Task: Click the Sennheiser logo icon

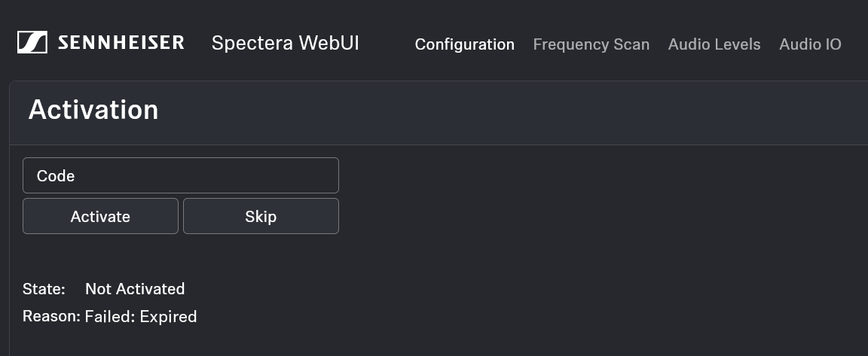Action: coord(32,43)
